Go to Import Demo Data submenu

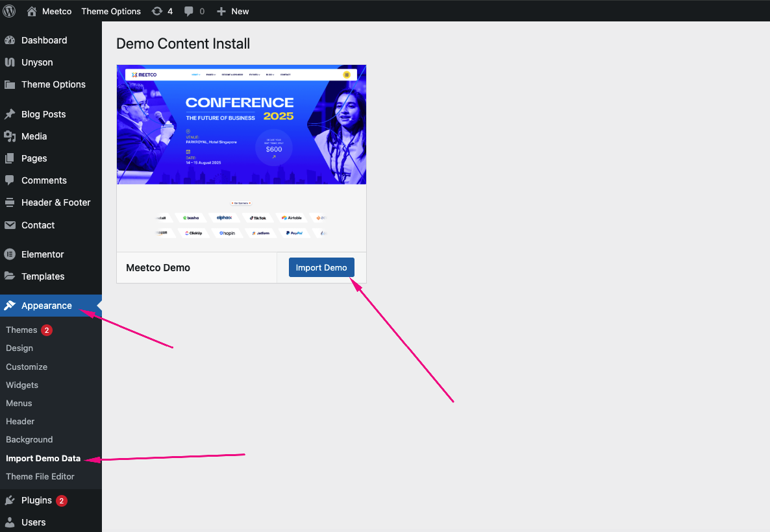coord(43,458)
